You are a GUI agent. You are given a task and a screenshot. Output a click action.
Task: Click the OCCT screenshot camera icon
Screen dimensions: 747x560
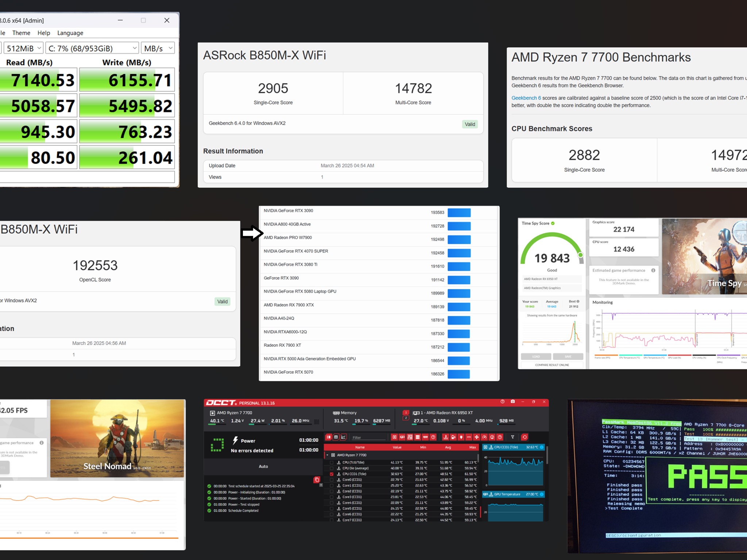pyautogui.click(x=512, y=401)
